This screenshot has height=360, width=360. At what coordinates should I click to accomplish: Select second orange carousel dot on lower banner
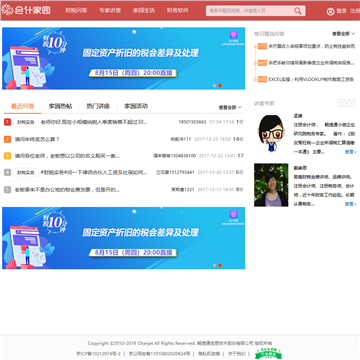point(220,265)
